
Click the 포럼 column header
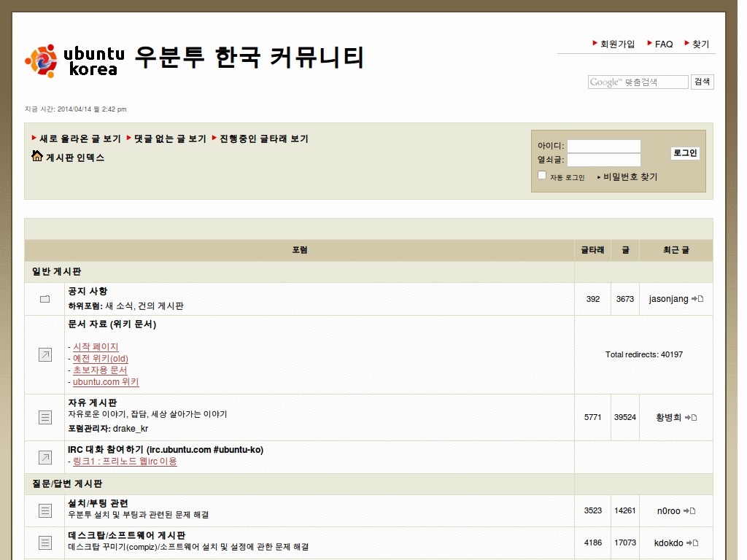click(x=300, y=250)
